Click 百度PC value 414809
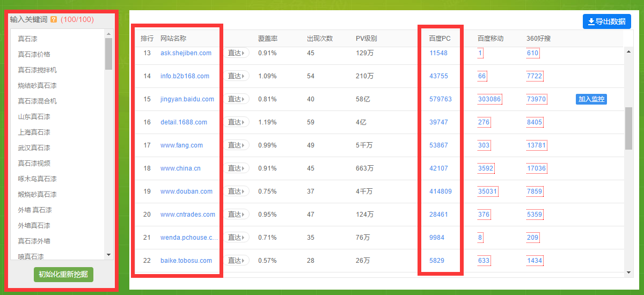 [x=441, y=191]
